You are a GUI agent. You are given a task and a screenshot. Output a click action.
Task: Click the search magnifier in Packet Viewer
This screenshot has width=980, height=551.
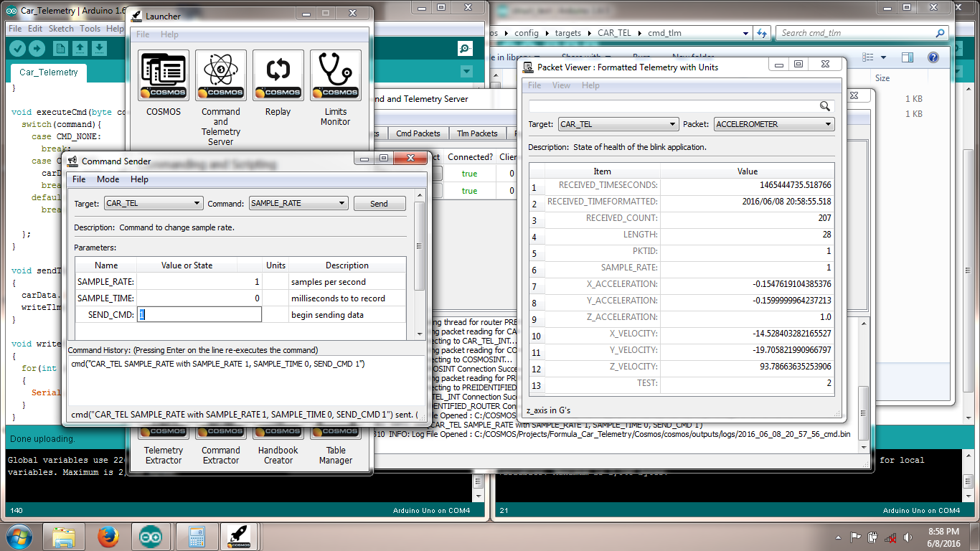pyautogui.click(x=825, y=105)
